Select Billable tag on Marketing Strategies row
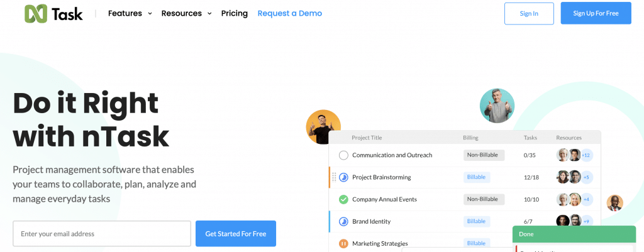This screenshot has height=252, width=644. (x=477, y=243)
